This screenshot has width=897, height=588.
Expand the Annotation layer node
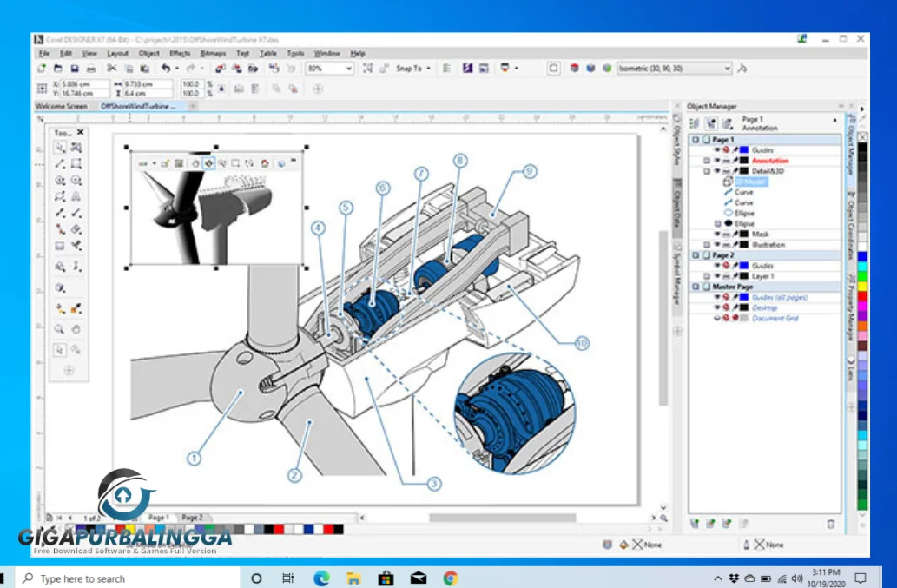pos(707,160)
